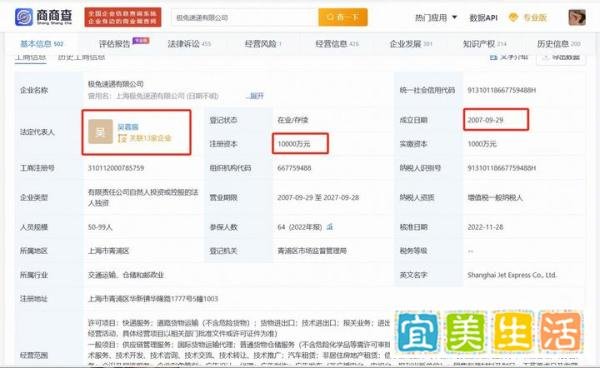Screen dimensions: 600x368
Task: Select paid-in capital value 1000万元
Action: [482, 144]
